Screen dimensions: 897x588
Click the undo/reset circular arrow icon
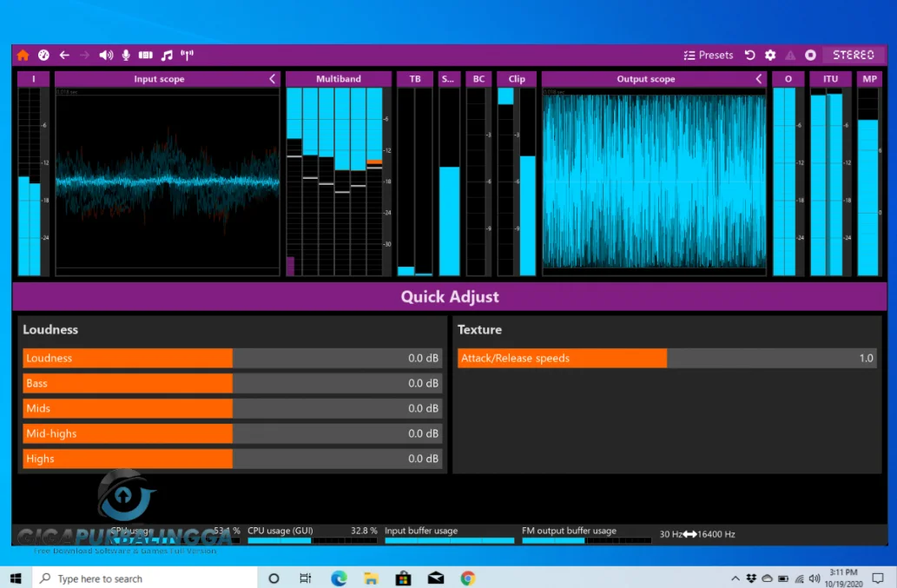(750, 55)
